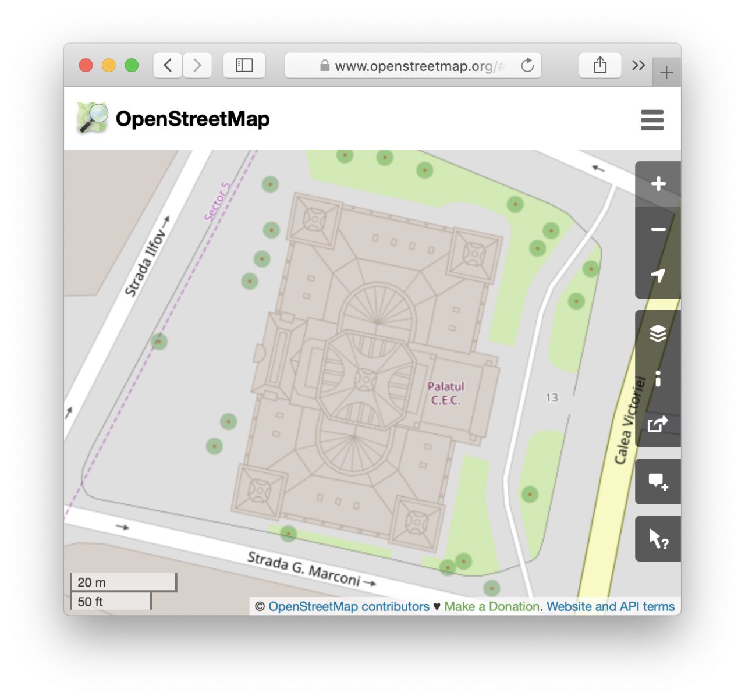Open Safari share sheet
745x700 pixels.
(600, 65)
